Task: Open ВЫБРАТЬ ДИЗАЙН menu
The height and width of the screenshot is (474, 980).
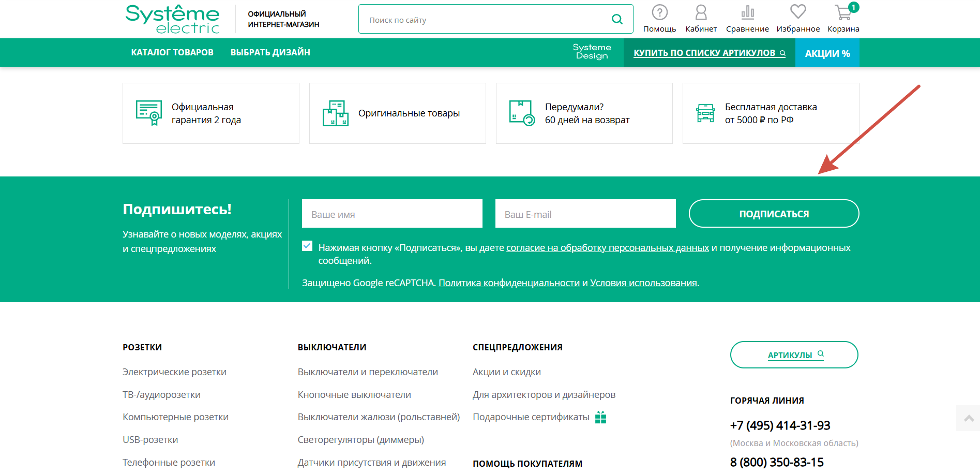Action: click(270, 52)
